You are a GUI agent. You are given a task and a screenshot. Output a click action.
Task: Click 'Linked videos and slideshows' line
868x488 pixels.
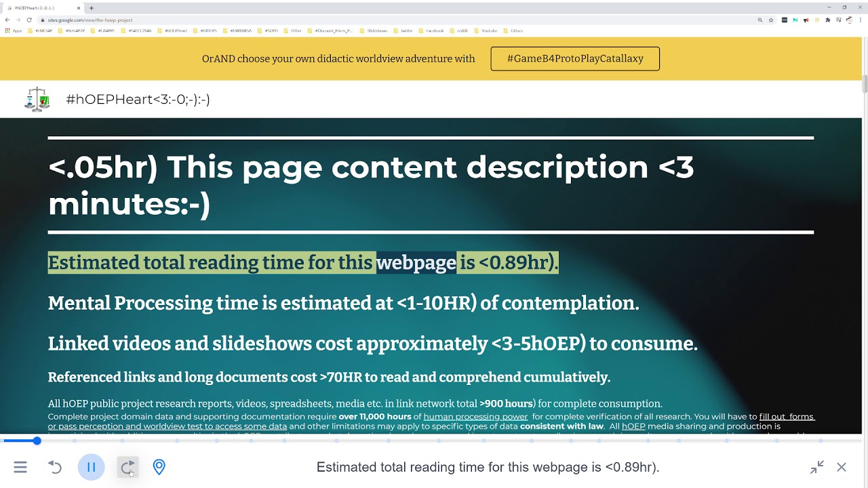pos(372,344)
